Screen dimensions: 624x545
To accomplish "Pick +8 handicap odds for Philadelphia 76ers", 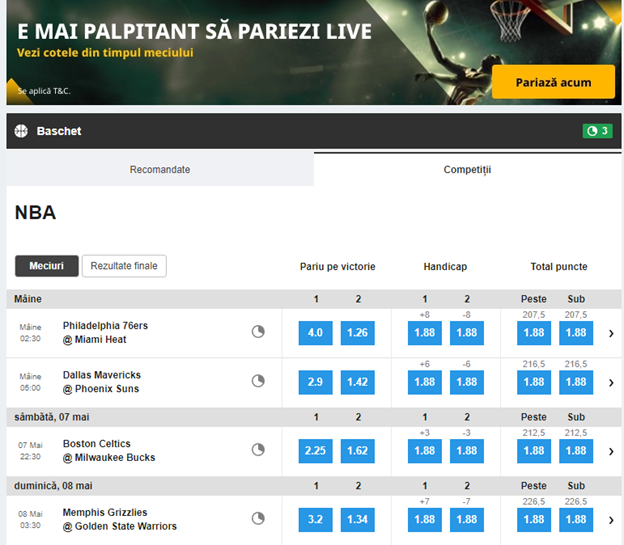I will 425,333.
